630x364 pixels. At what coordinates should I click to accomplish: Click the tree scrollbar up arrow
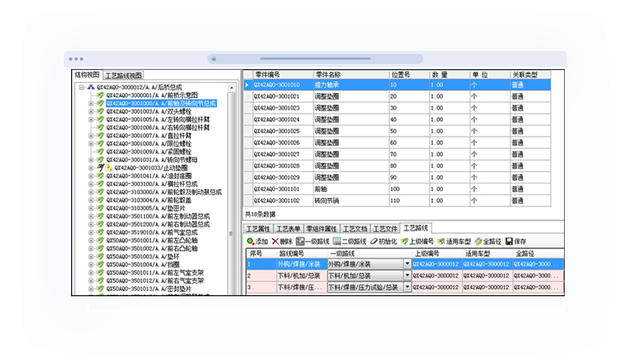tap(231, 87)
